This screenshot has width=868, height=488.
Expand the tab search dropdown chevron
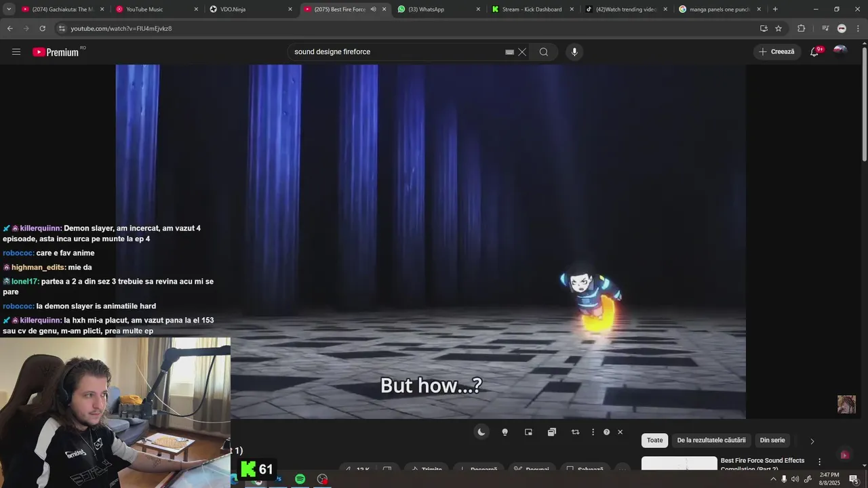pos(9,9)
